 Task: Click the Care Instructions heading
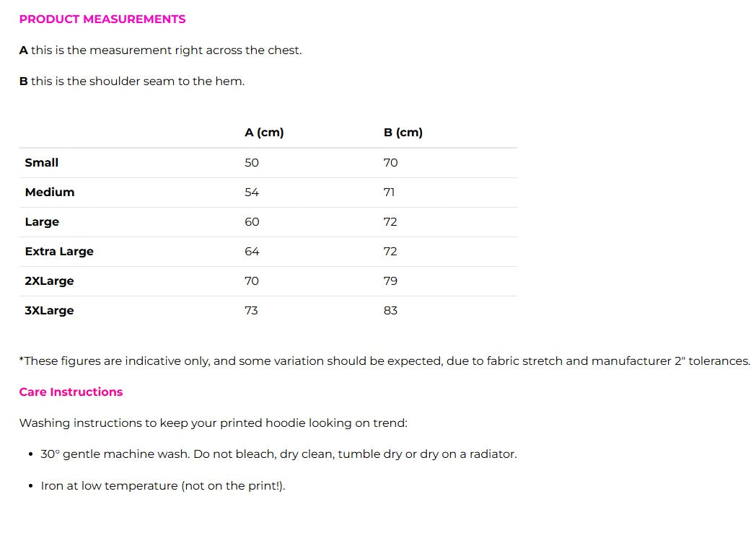click(71, 392)
